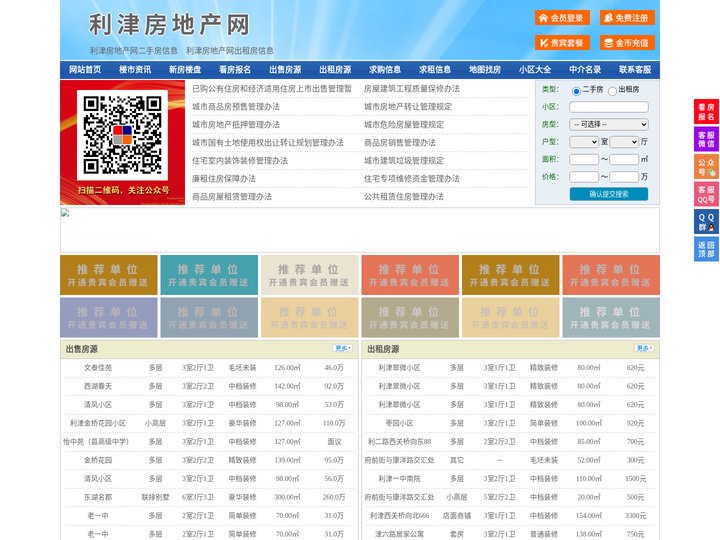Click the site title 利津房地产网

click(169, 25)
